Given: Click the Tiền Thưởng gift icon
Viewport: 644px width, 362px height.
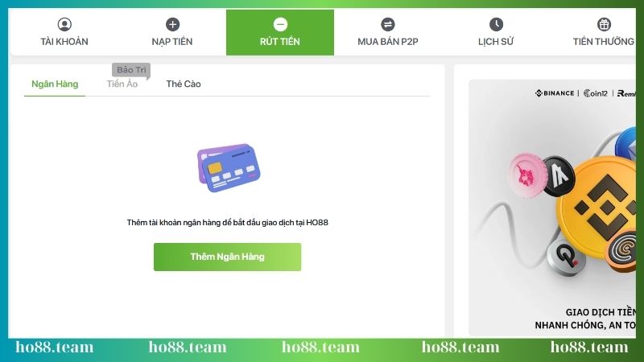Looking at the screenshot, I should (604, 24).
